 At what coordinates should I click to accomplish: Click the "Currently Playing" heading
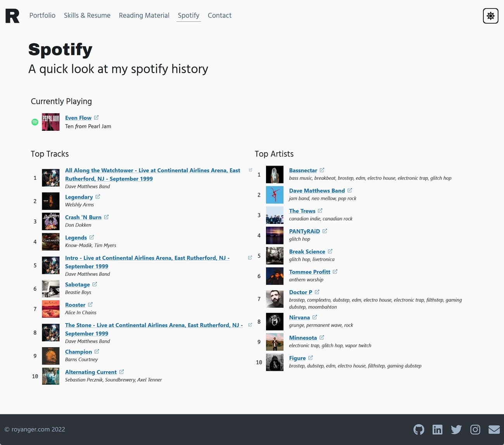pos(61,101)
